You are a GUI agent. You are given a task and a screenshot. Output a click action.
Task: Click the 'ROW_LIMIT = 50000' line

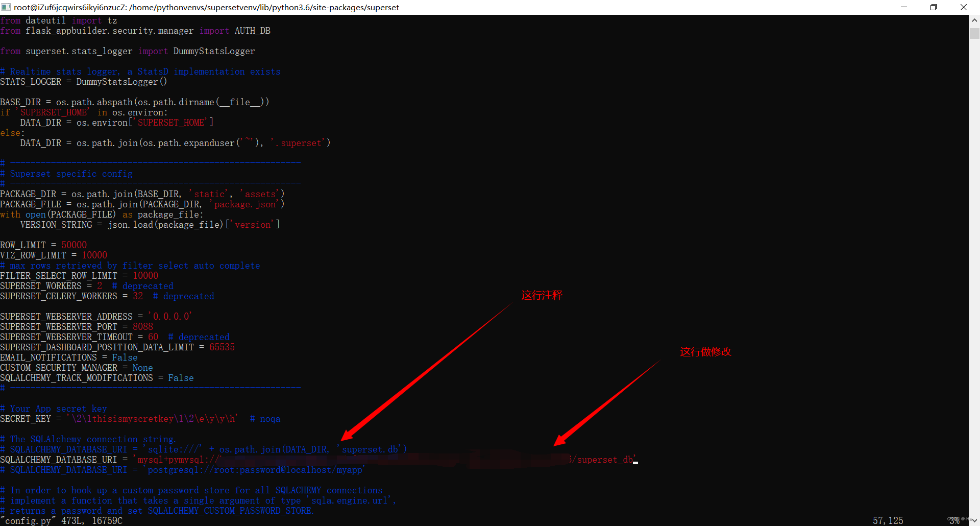[x=43, y=245]
